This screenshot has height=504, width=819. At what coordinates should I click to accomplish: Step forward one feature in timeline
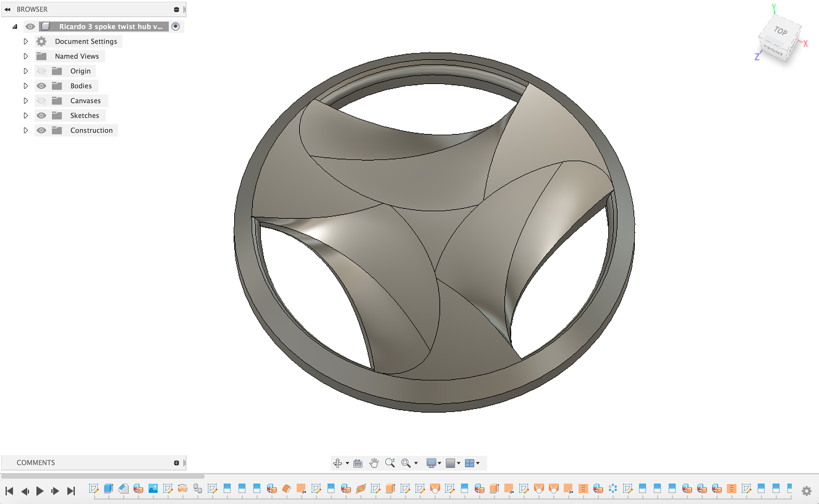pyautogui.click(x=55, y=491)
